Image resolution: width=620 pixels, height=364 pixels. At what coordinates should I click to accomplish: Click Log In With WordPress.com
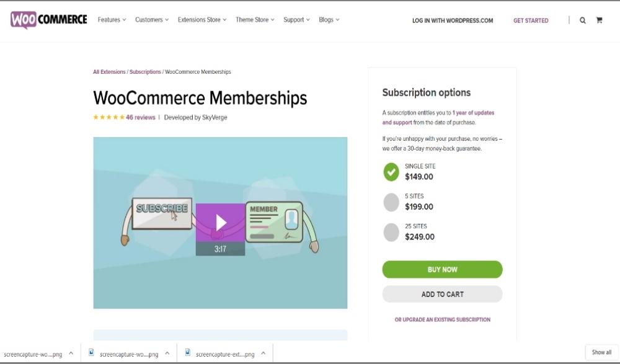453,20
